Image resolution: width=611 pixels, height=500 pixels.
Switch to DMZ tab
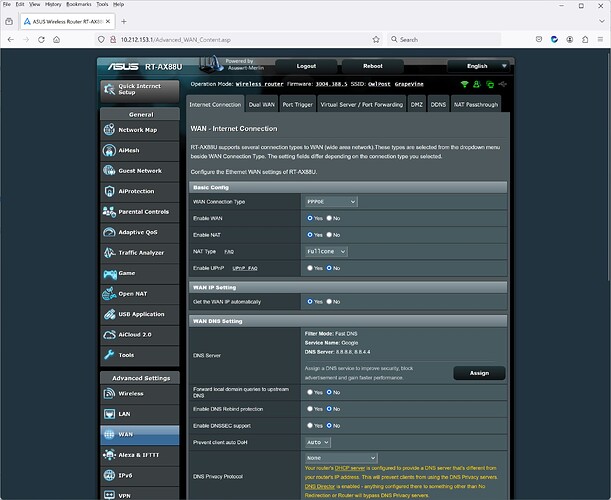tap(417, 104)
